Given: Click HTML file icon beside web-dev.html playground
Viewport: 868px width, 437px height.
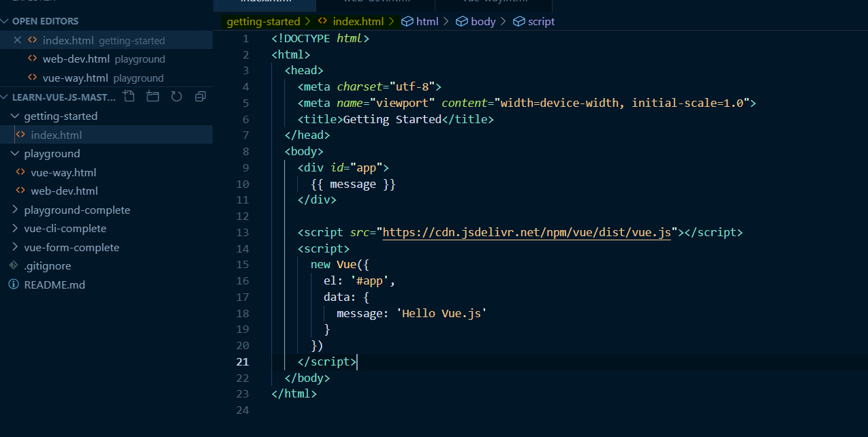Looking at the screenshot, I should click(x=32, y=59).
